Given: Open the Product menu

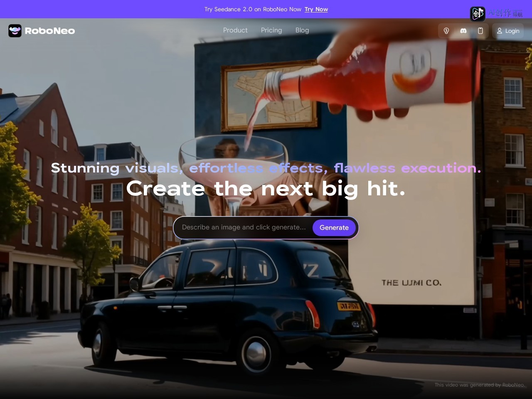Looking at the screenshot, I should point(235,30).
